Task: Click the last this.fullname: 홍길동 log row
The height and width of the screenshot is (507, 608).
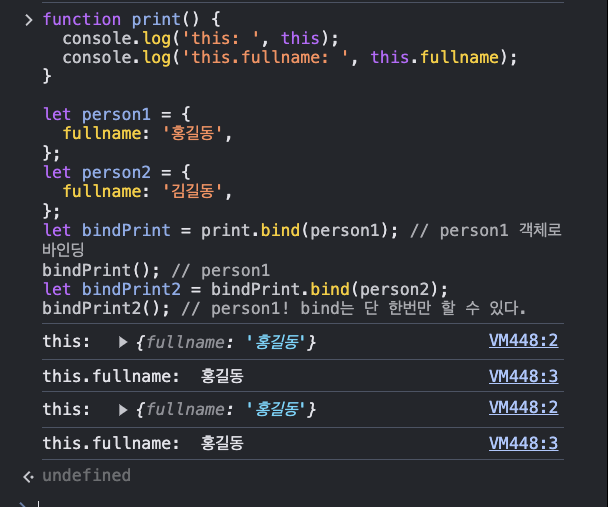Action: [x=303, y=443]
